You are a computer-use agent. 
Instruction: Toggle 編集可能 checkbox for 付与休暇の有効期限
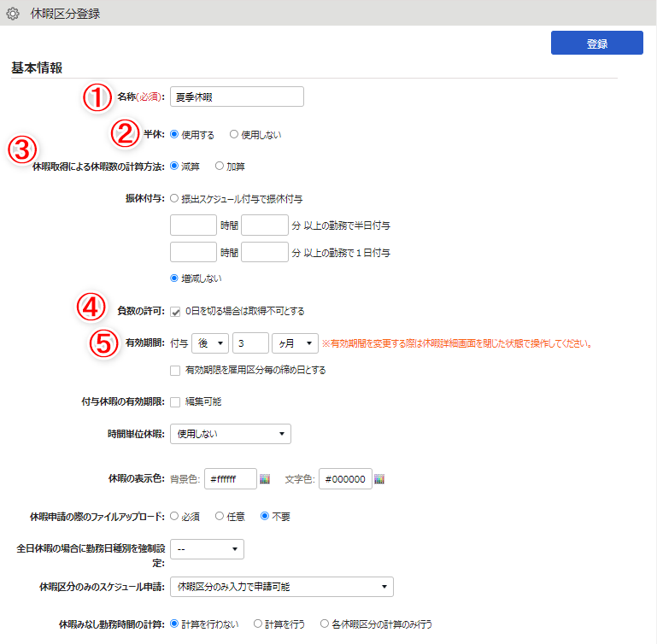(175, 402)
